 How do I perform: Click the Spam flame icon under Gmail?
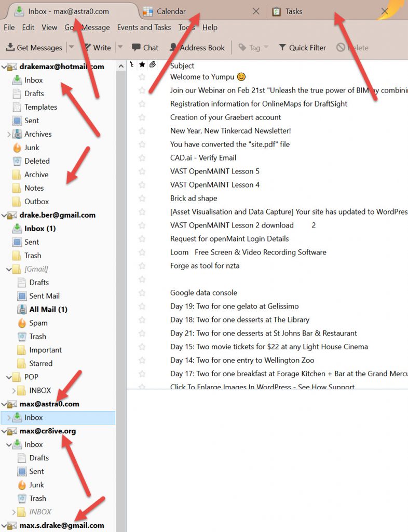22,323
